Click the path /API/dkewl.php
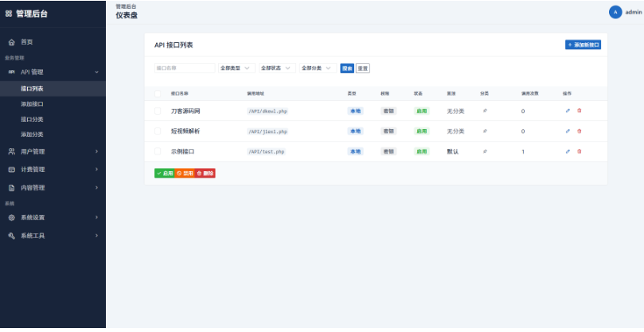 click(x=267, y=111)
